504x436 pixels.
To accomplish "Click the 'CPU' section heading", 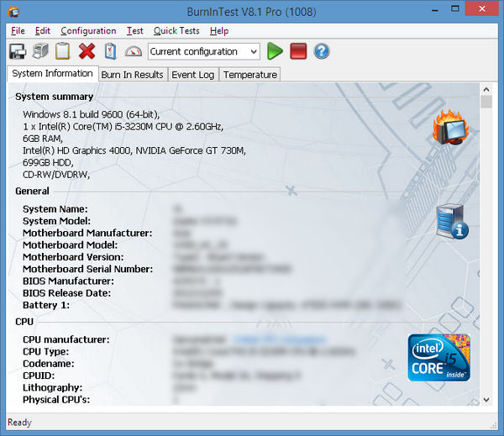I will (x=24, y=322).
